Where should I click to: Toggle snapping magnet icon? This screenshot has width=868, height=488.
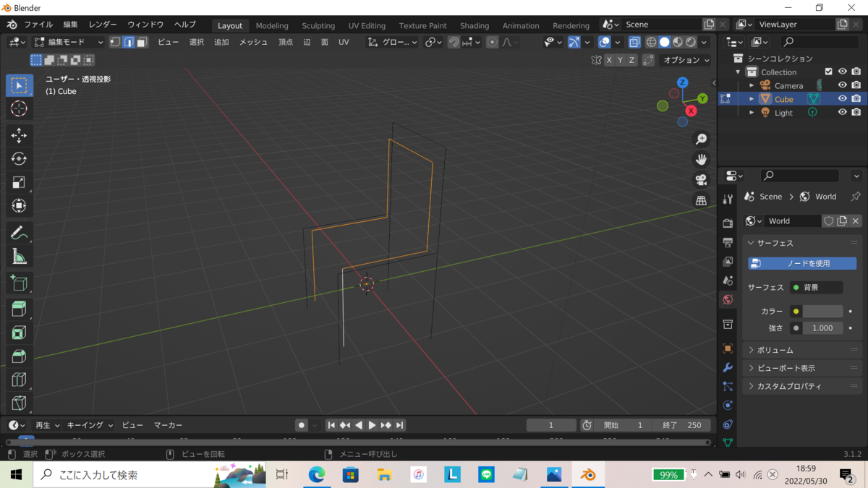click(x=454, y=42)
